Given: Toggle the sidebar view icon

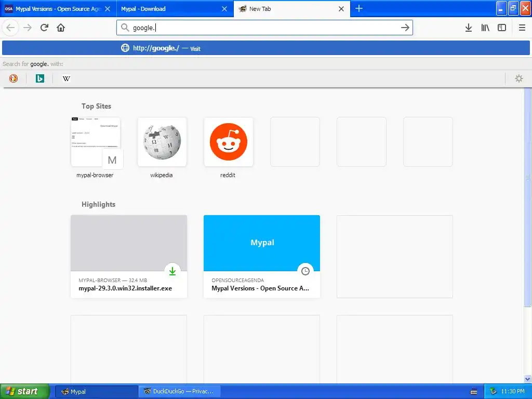Looking at the screenshot, I should 502,28.
